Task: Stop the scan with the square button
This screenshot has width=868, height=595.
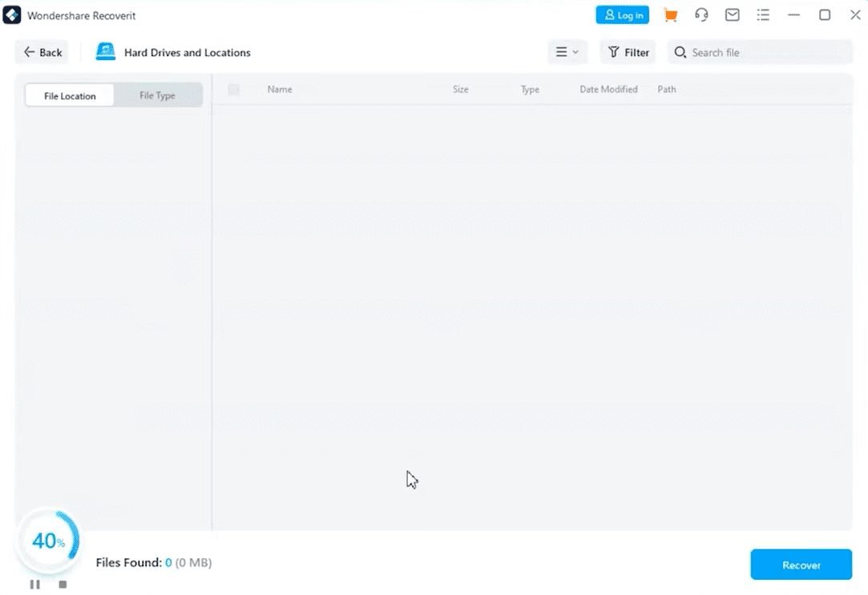Action: pyautogui.click(x=63, y=585)
